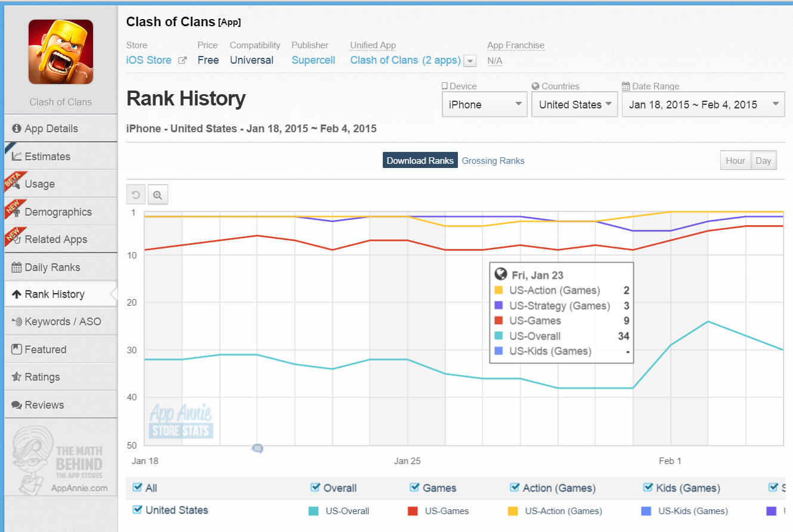Open the iPhone device dropdown
The image size is (793, 532).
[x=485, y=104]
